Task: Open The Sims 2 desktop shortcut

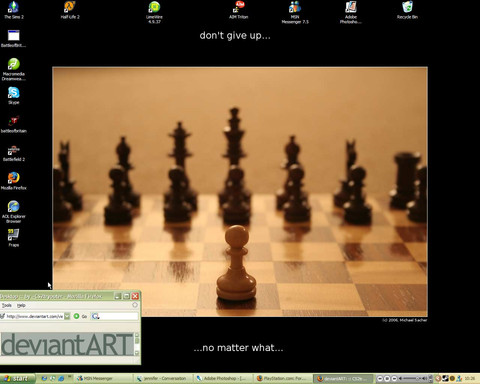Action: coord(14,10)
